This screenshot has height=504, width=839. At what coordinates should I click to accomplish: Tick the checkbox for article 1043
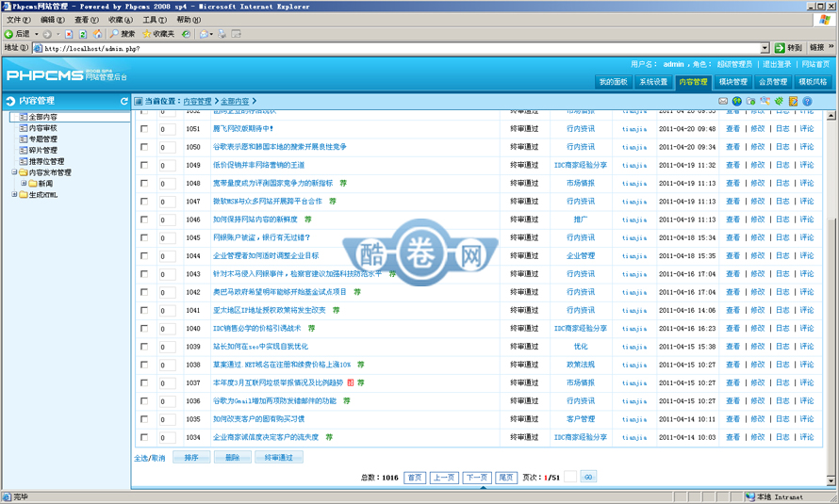(x=144, y=274)
